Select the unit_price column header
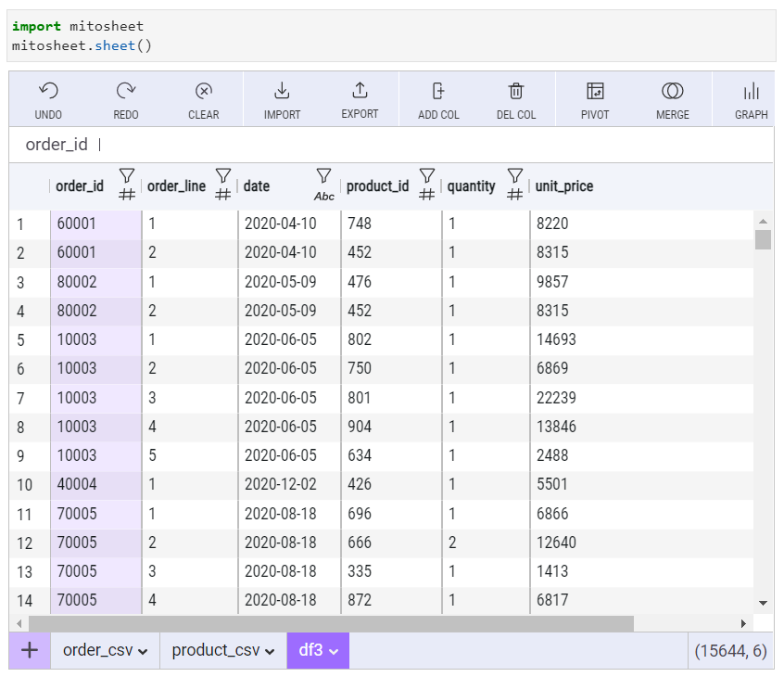 click(x=563, y=186)
